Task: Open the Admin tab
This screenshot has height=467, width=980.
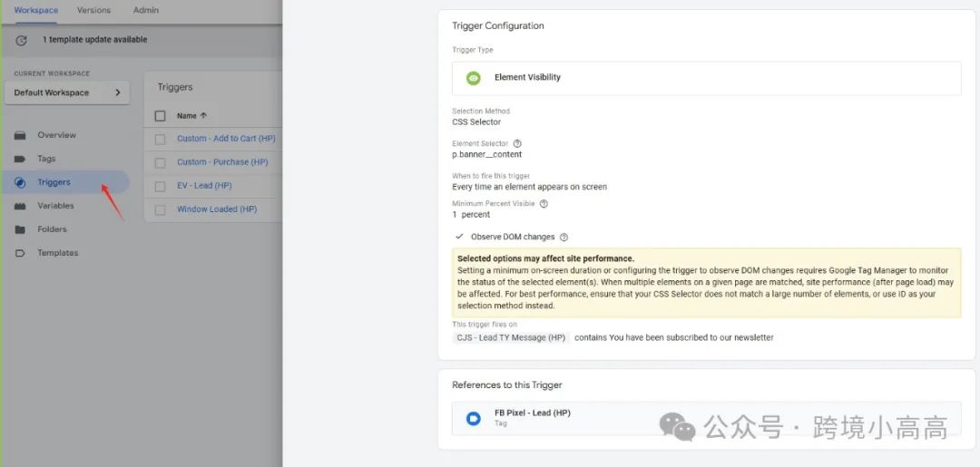Action: [145, 10]
